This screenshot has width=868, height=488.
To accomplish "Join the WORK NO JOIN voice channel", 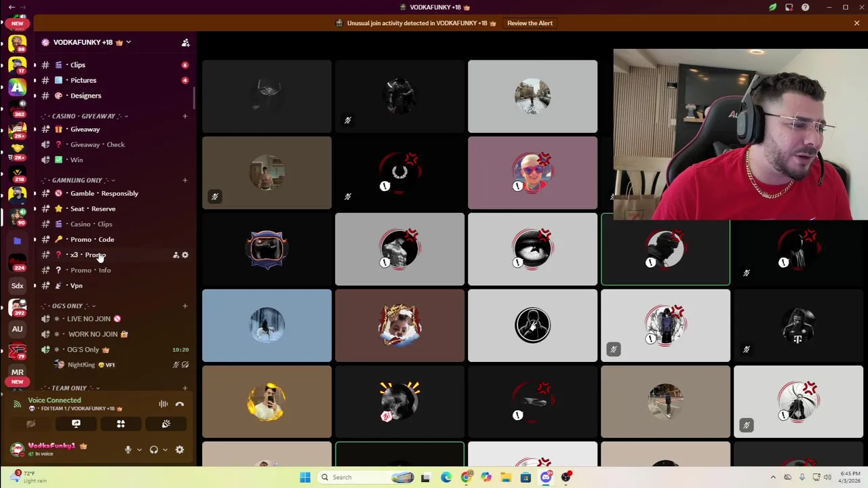I will pos(114,334).
